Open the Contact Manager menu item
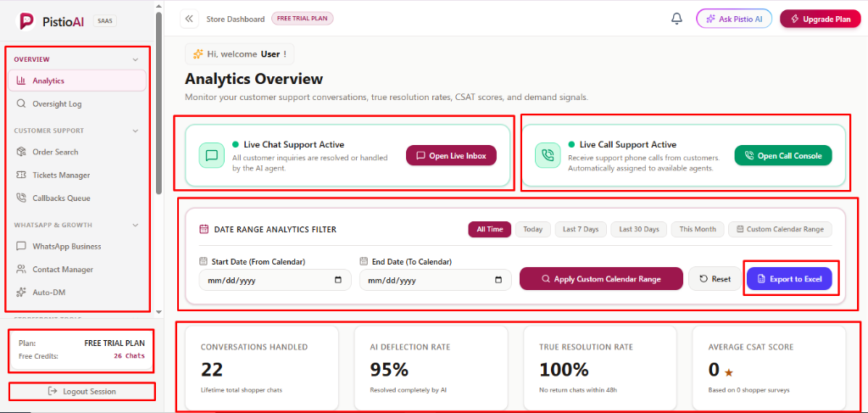The height and width of the screenshot is (413, 868). (x=77, y=270)
